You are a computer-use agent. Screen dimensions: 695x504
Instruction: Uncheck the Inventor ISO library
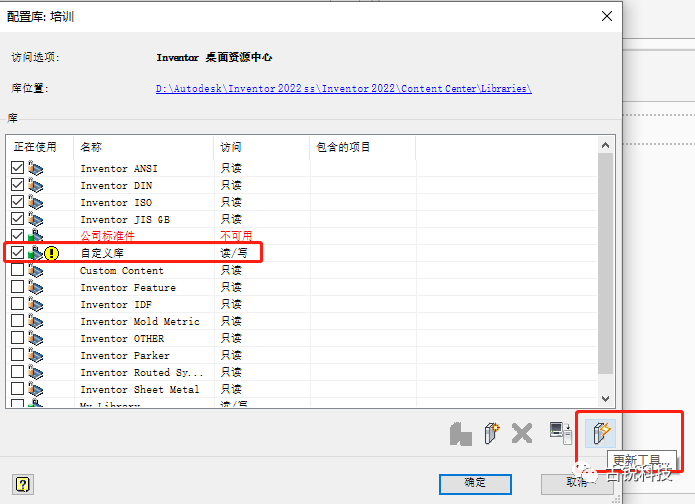pyautogui.click(x=17, y=202)
